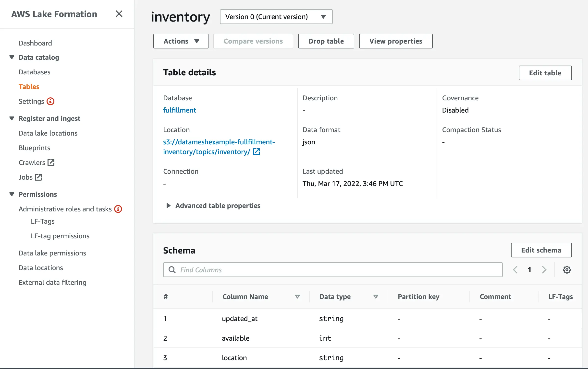Open the table version dropdown
588x369 pixels.
pos(276,17)
